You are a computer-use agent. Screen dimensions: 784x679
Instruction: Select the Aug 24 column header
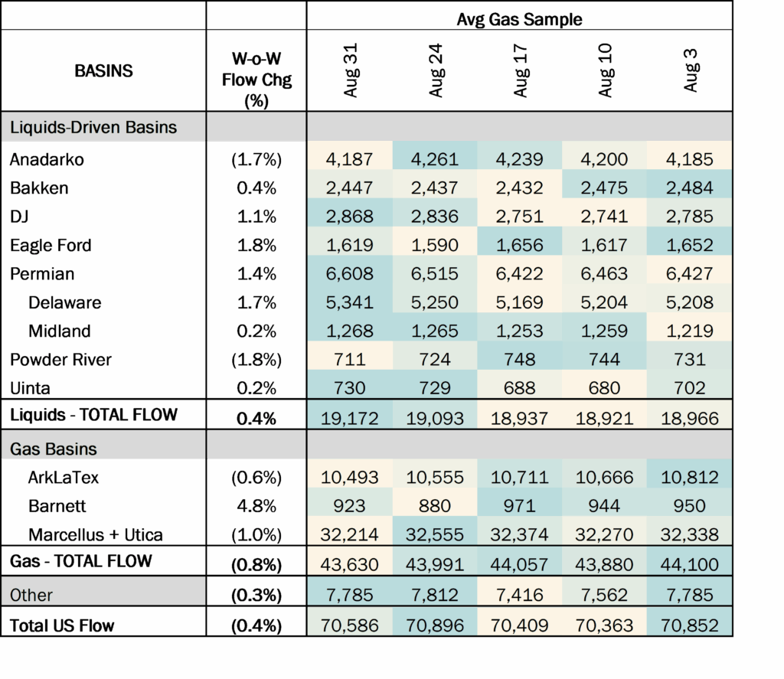[x=435, y=69]
